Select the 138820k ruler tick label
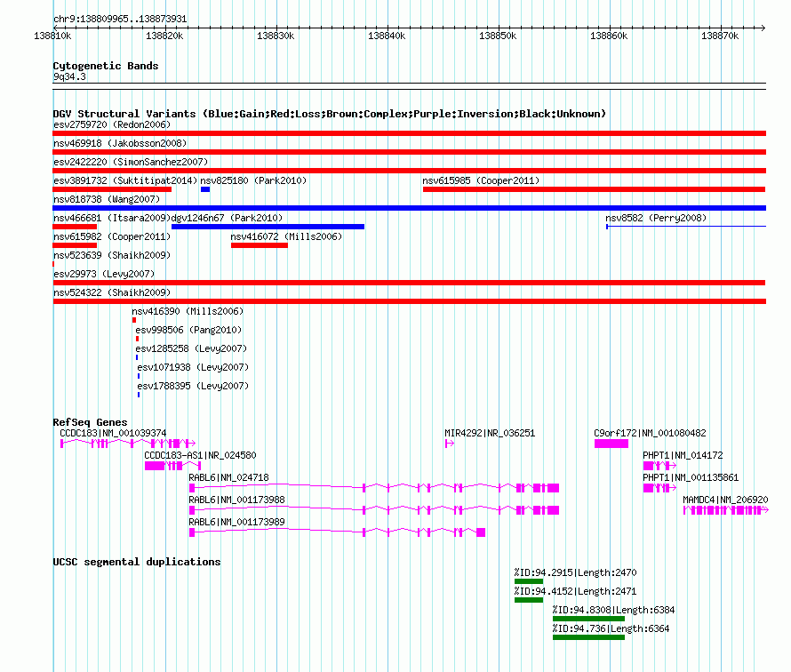 [164, 36]
